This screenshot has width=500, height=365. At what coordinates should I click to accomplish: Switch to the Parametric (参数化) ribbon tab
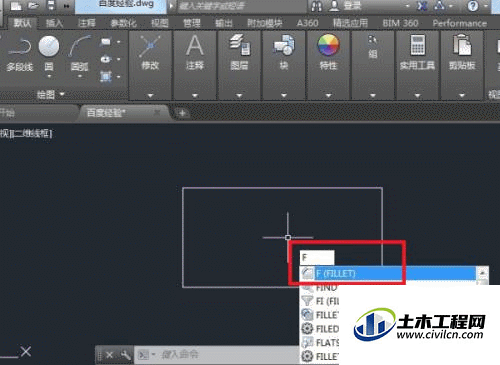click(x=123, y=23)
